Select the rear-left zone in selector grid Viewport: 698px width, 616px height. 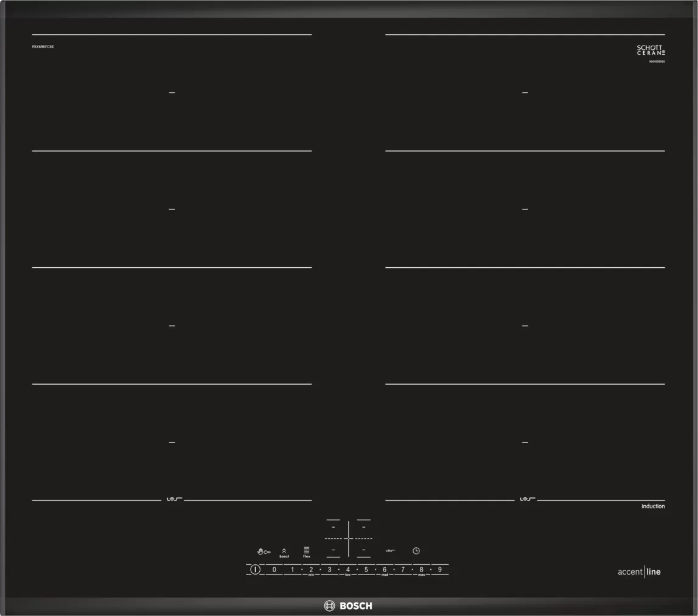click(x=333, y=527)
